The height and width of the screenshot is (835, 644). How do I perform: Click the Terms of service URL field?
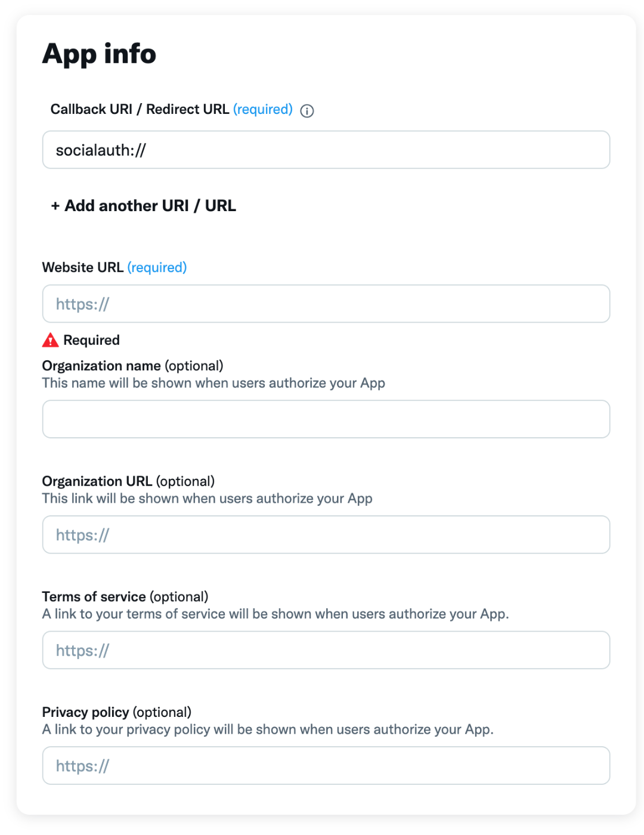(x=326, y=650)
